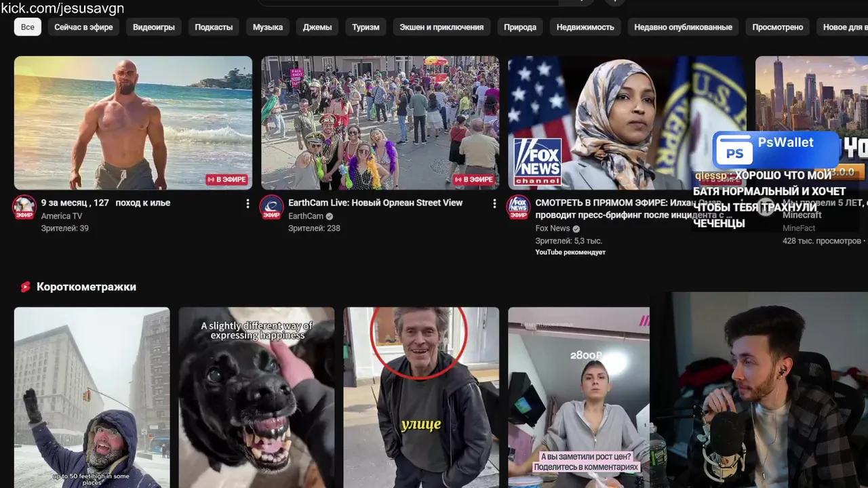
Task: Click 'Зрителей: 238' viewer count text
Action: pyautogui.click(x=314, y=228)
